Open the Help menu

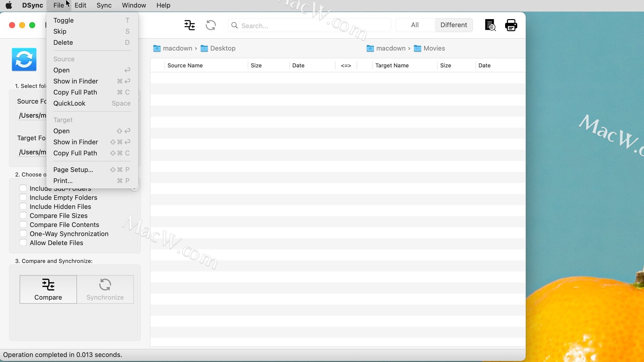pos(163,5)
